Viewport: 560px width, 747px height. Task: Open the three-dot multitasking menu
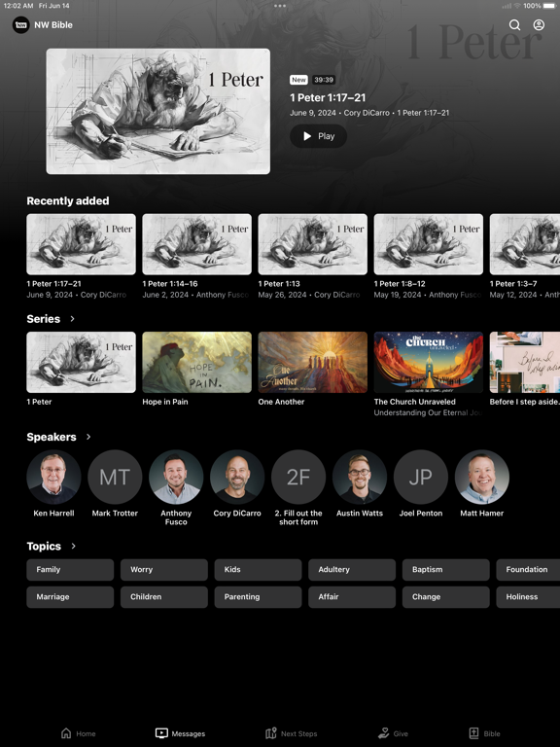tap(280, 6)
